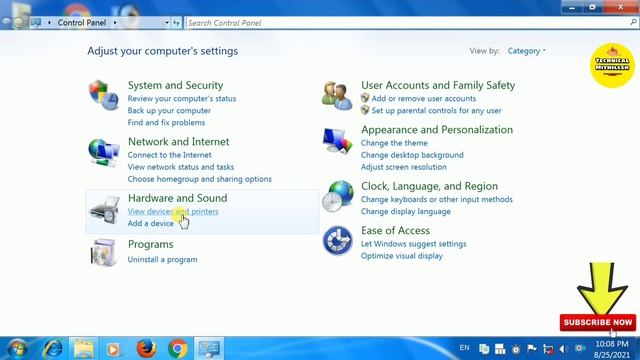Click Review your computer's status
The image size is (640, 360).
[182, 98]
